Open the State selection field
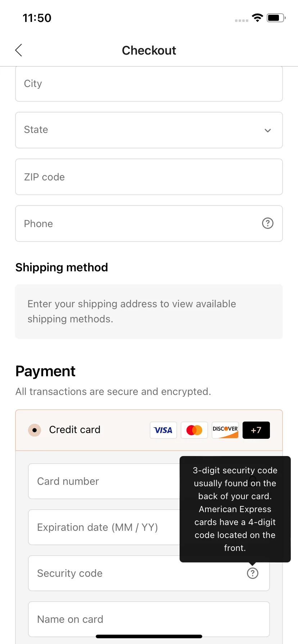 (x=149, y=130)
